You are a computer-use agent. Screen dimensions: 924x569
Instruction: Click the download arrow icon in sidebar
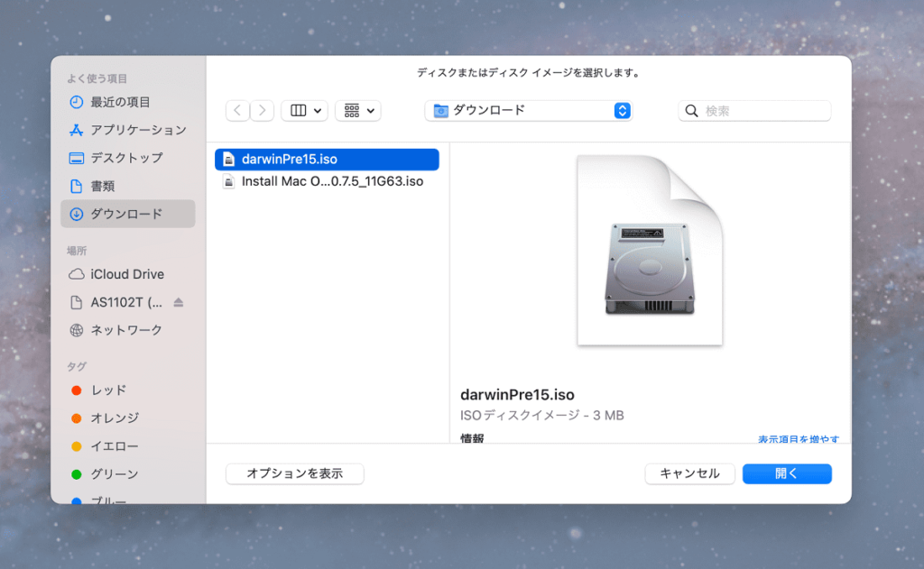tap(77, 214)
